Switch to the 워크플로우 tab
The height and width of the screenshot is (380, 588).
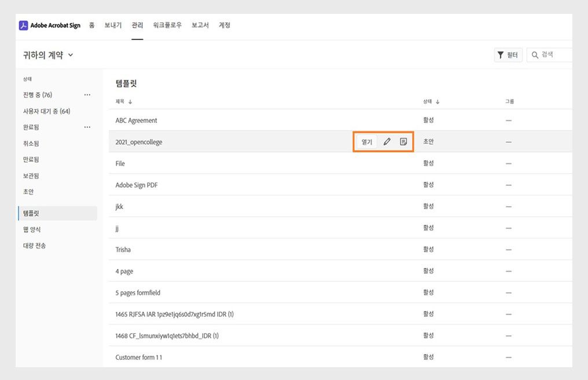167,25
